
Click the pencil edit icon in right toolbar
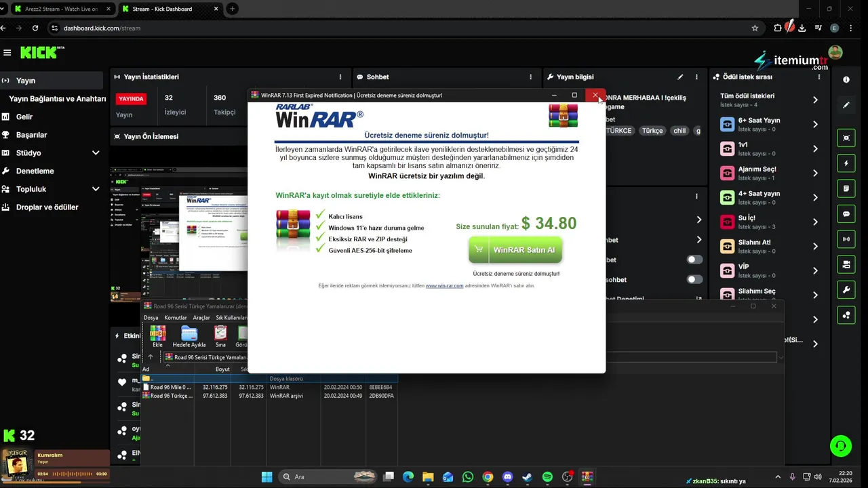[846, 105]
